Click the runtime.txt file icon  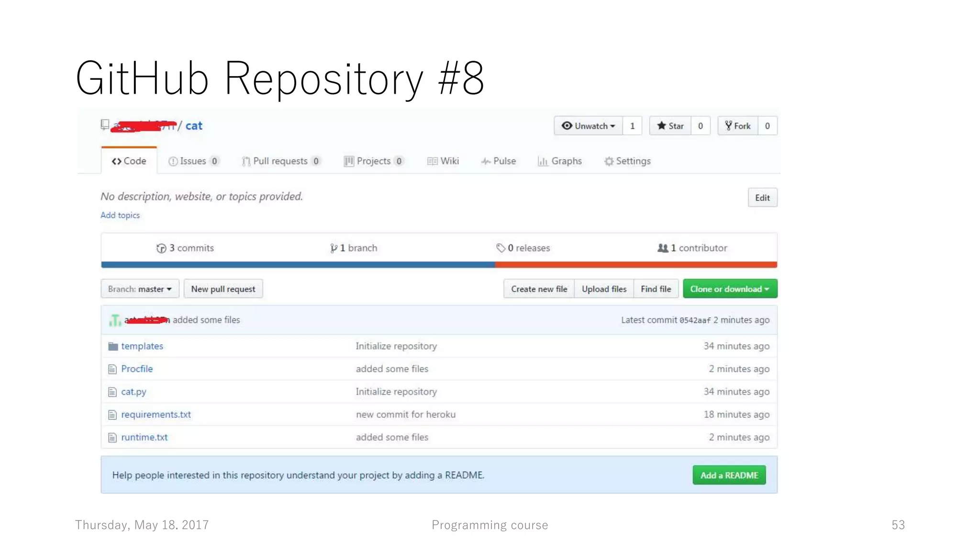(x=112, y=438)
